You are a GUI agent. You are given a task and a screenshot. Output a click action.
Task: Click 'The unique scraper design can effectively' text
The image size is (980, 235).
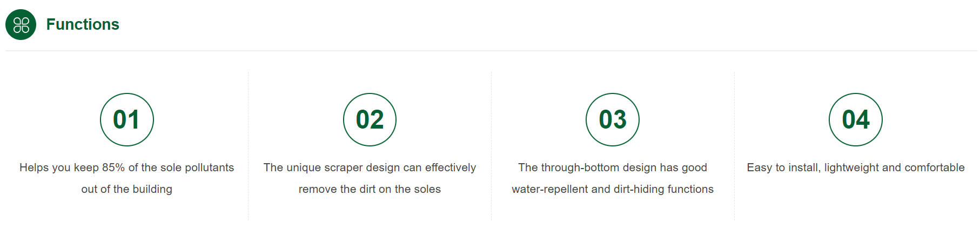(x=370, y=167)
